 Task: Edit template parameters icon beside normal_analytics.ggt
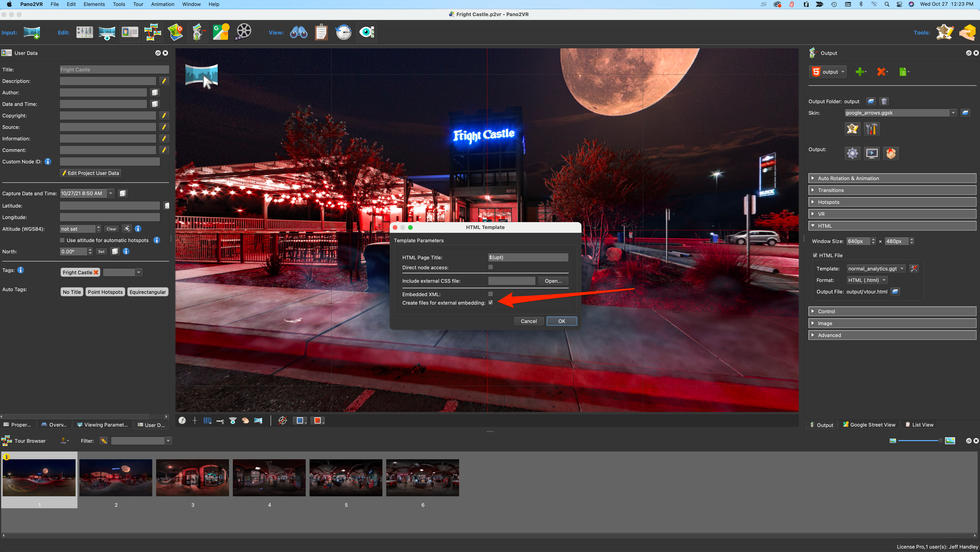click(913, 269)
